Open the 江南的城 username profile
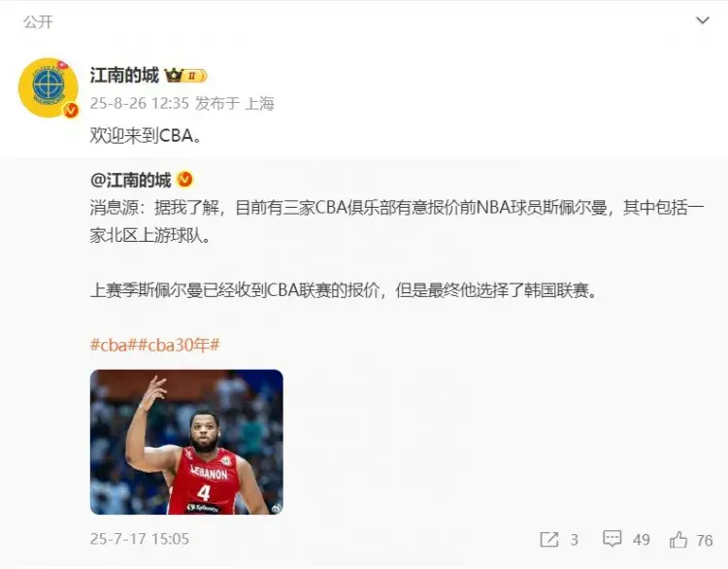Viewport: 728px width, 569px height. point(124,75)
